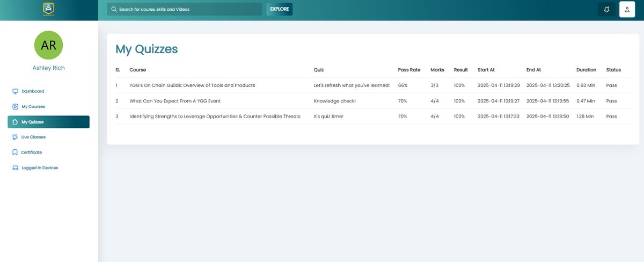Click the My Quizzes page heading
The width and height of the screenshot is (644, 262).
coord(147,49)
